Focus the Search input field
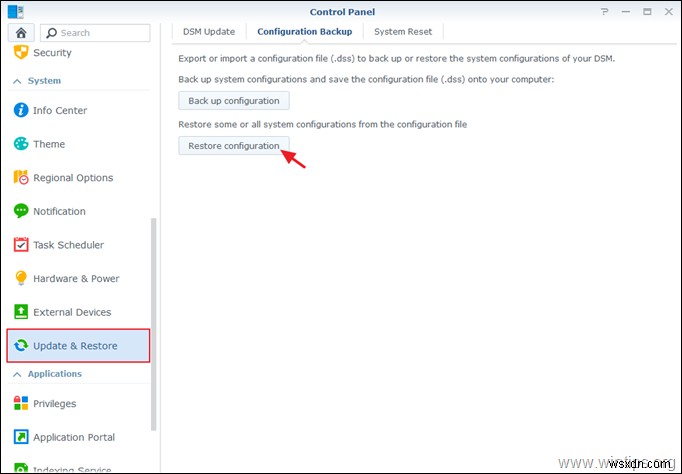Screen dimensions: 682x474 [x=95, y=33]
